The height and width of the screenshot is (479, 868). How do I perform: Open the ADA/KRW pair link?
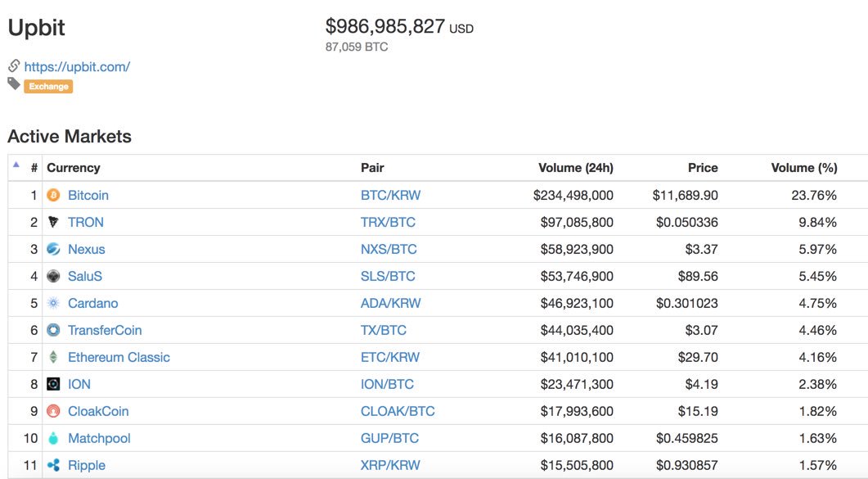pyautogui.click(x=391, y=303)
